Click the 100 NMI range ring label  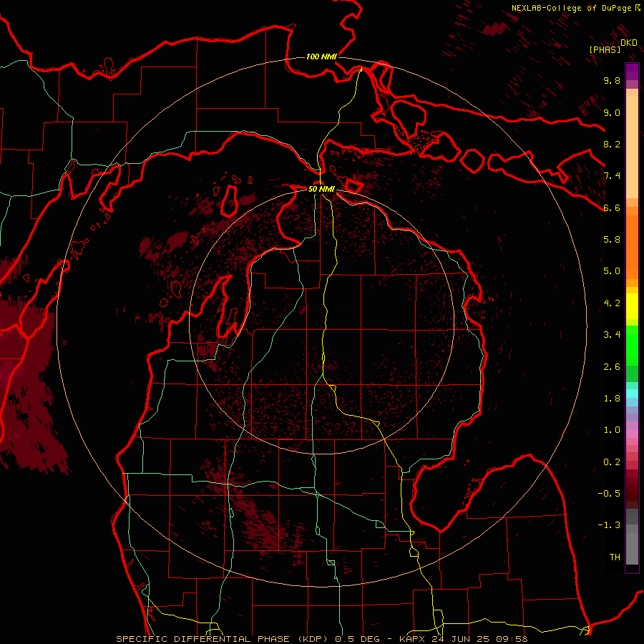(x=321, y=57)
